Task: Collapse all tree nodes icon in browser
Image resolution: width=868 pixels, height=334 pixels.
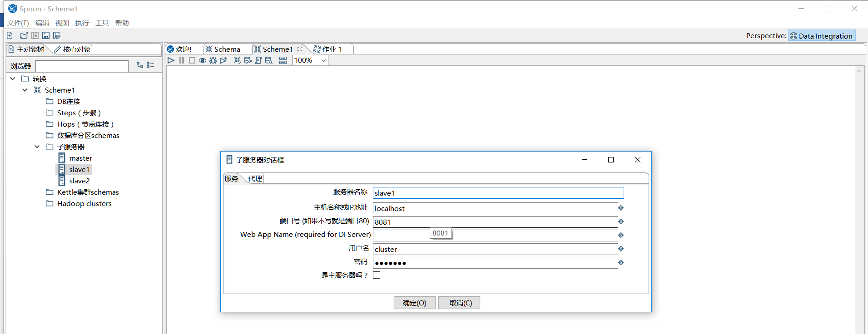Action: (x=150, y=65)
